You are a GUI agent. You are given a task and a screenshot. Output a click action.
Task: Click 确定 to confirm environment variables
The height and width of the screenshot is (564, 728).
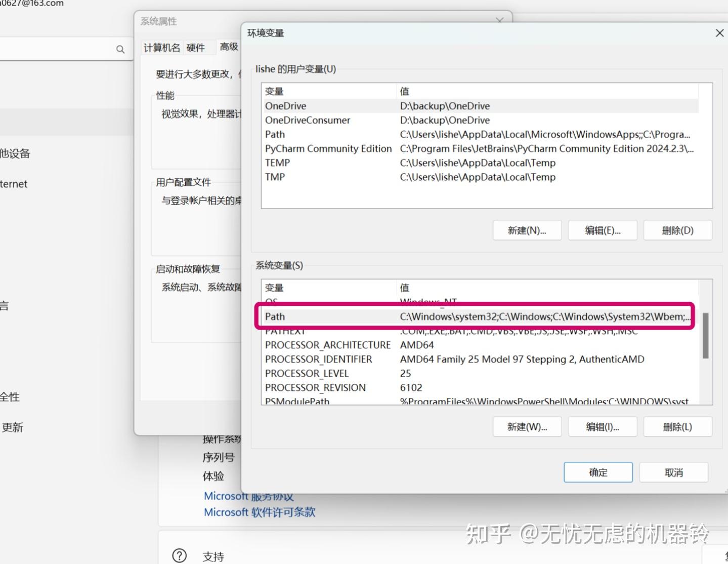point(597,472)
